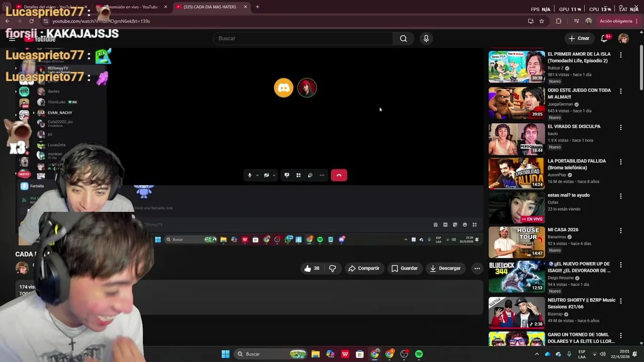The image size is (644, 362).
Task: Show hidden system tray icons
Action: point(537,354)
